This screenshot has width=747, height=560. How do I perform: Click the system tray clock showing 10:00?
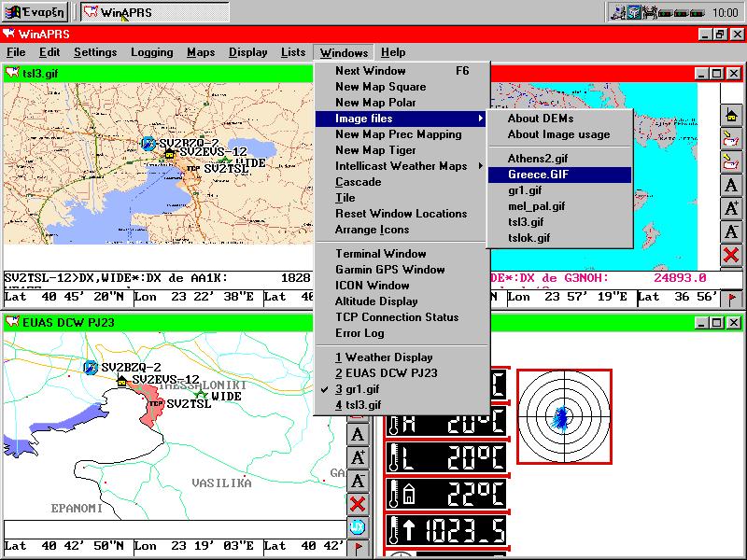(726, 12)
